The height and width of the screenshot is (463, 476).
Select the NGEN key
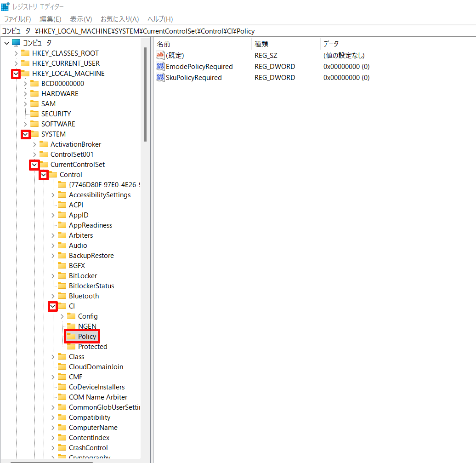click(87, 326)
